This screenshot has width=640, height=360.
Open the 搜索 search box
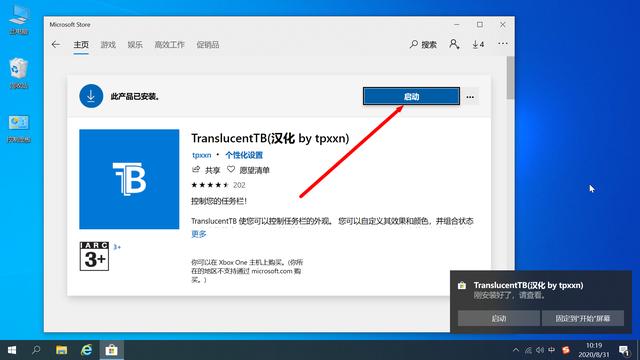[423, 44]
